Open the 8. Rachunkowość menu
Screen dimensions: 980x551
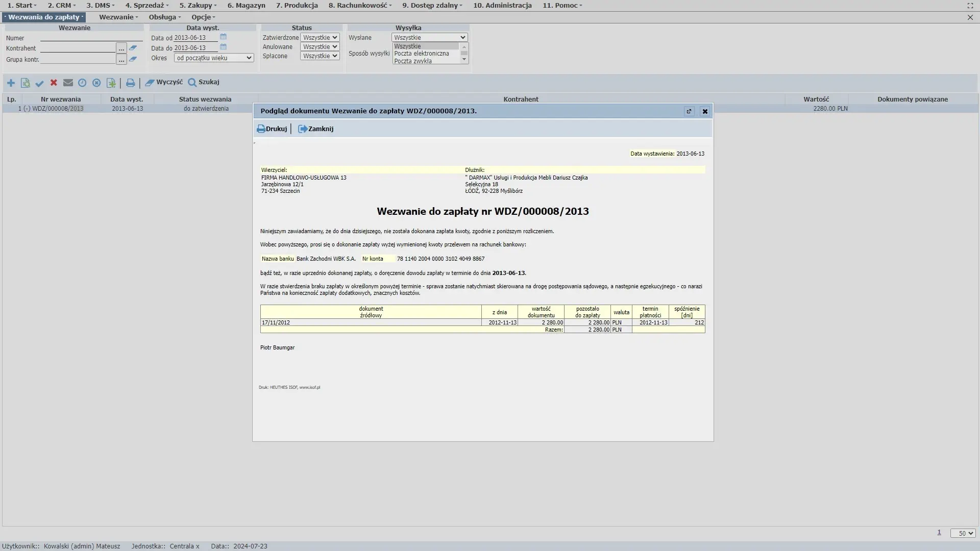[360, 6]
